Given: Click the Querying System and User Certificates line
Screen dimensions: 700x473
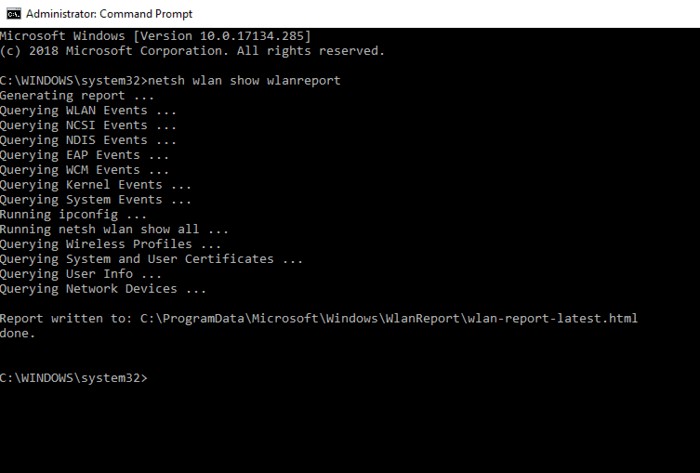Looking at the screenshot, I should coord(151,259).
